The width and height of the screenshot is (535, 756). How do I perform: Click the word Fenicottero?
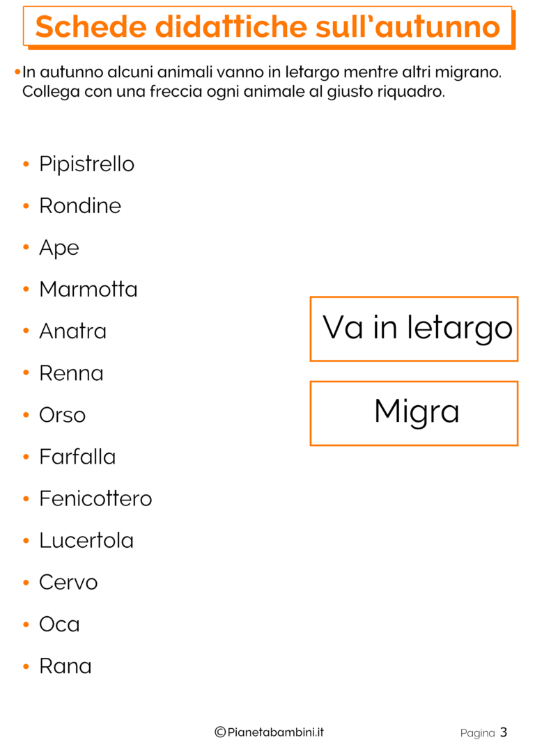tap(95, 499)
